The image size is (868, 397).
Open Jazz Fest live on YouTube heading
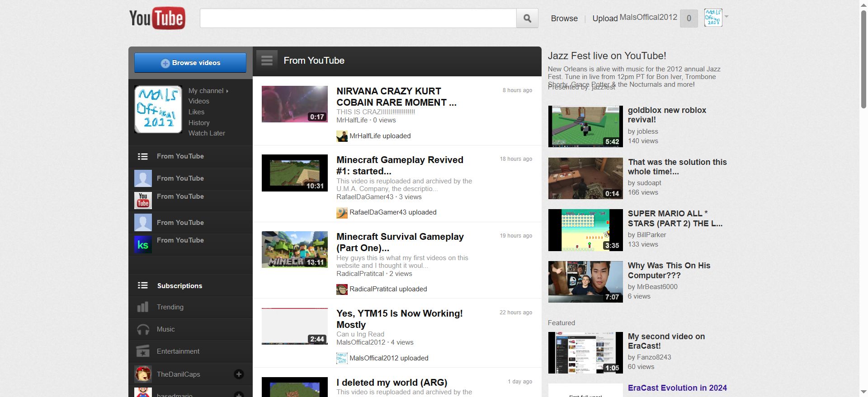pyautogui.click(x=607, y=56)
